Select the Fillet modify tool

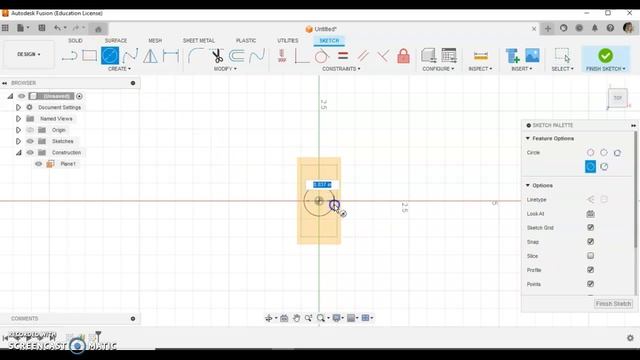coord(196,56)
